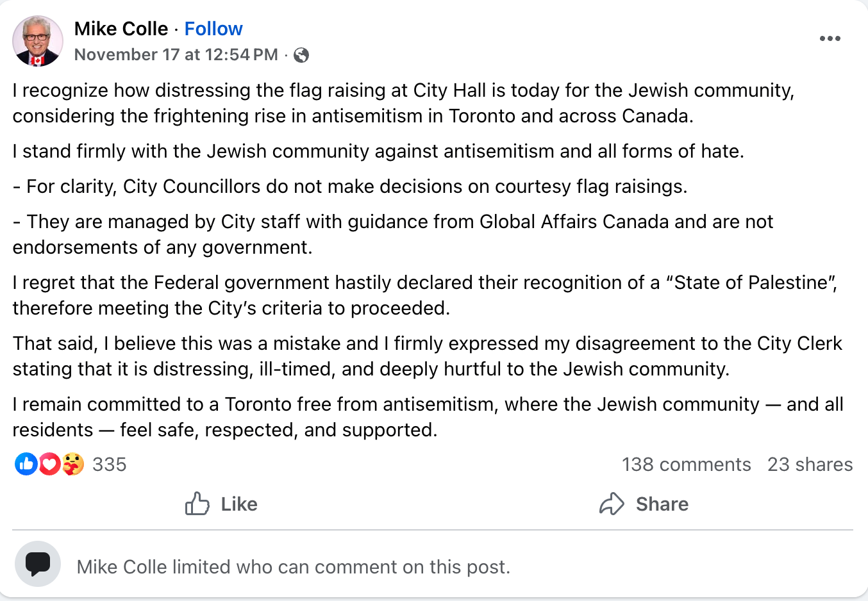View the 335 reactions count

click(x=110, y=465)
